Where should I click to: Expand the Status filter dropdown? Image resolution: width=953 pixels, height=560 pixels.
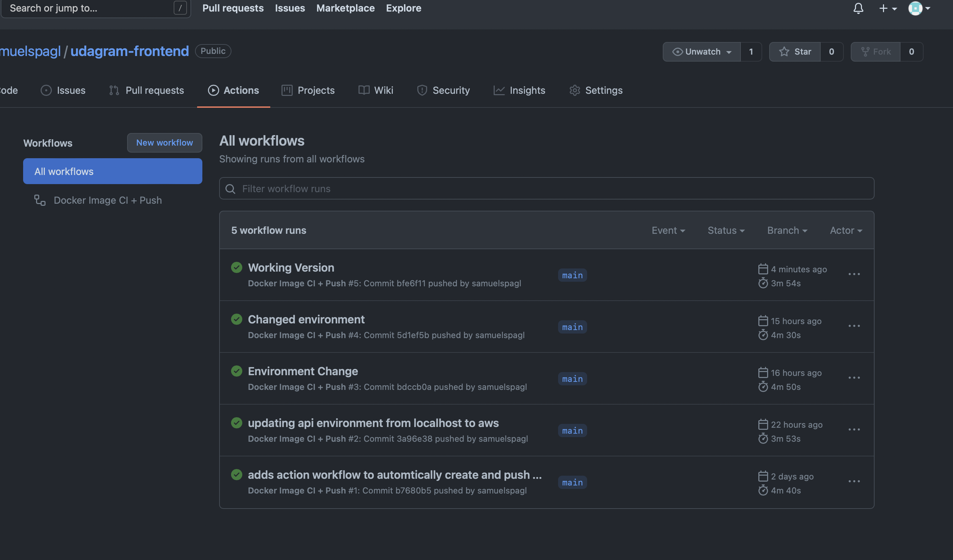[x=726, y=230]
